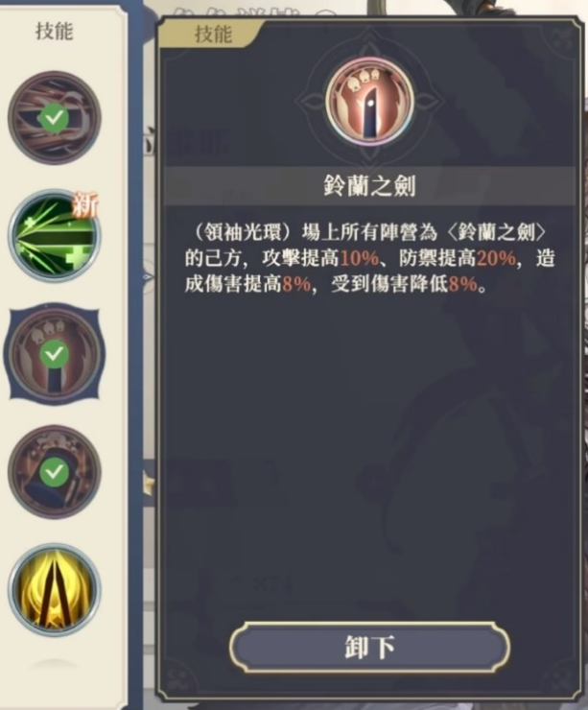Viewport: 588px width, 710px height.
Task: Tap the faint shadow below the skill list
Action: pyautogui.click(x=55, y=664)
